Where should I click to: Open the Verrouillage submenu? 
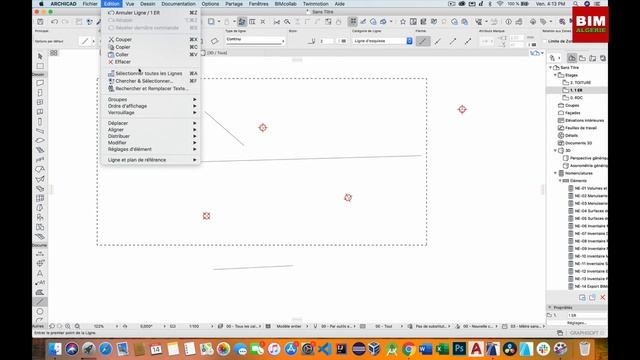[x=151, y=113]
